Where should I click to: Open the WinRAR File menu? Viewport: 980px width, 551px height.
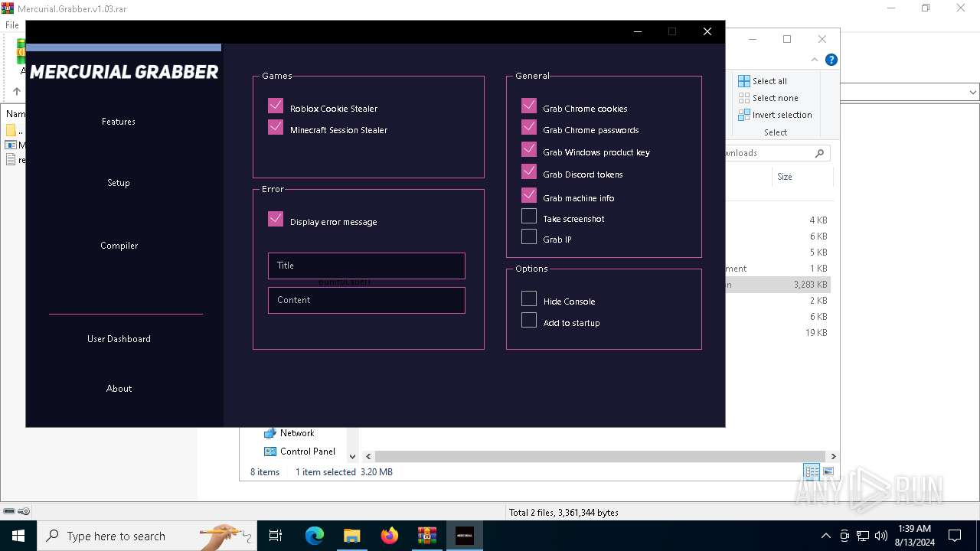(12, 25)
